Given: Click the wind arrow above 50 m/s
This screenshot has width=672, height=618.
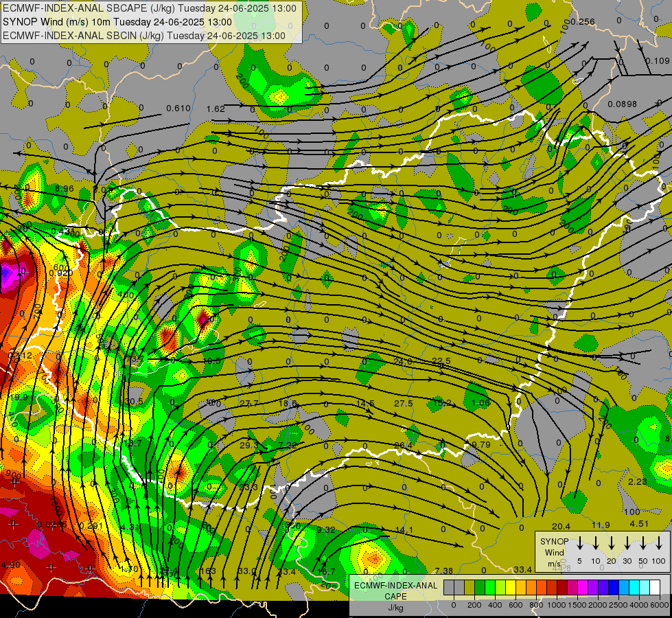Looking at the screenshot, I should pos(643,543).
